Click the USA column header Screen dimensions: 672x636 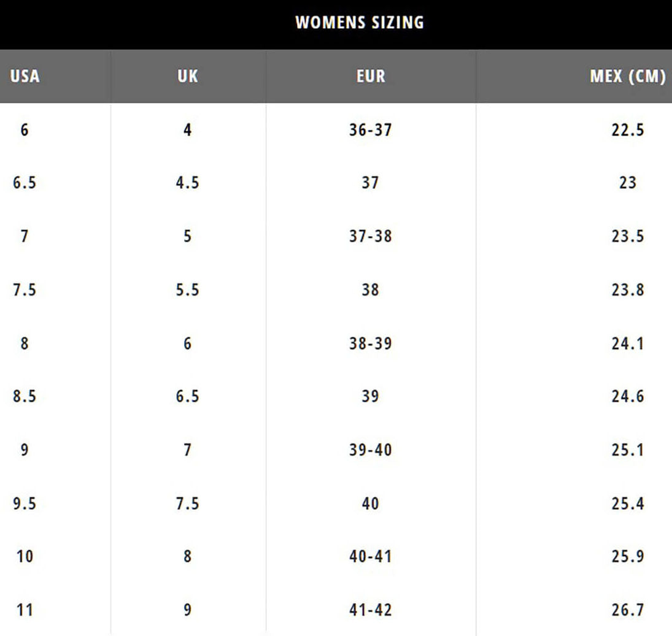point(25,76)
